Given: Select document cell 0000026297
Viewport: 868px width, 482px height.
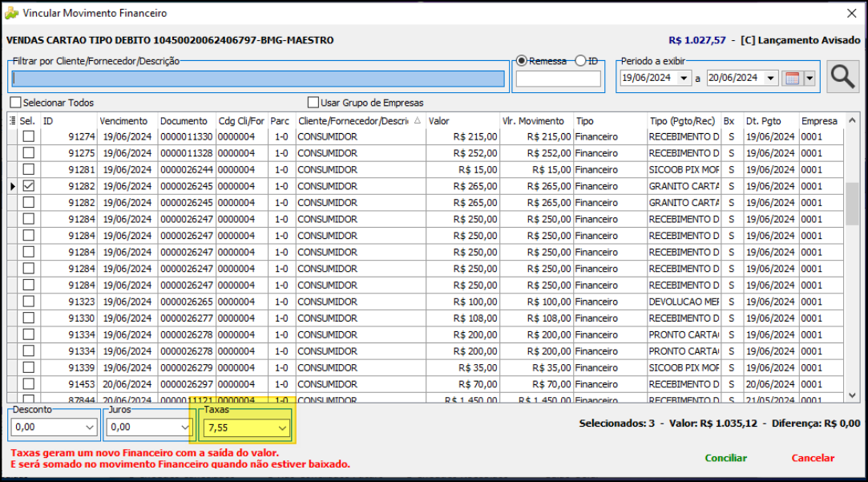Looking at the screenshot, I should tap(187, 384).
